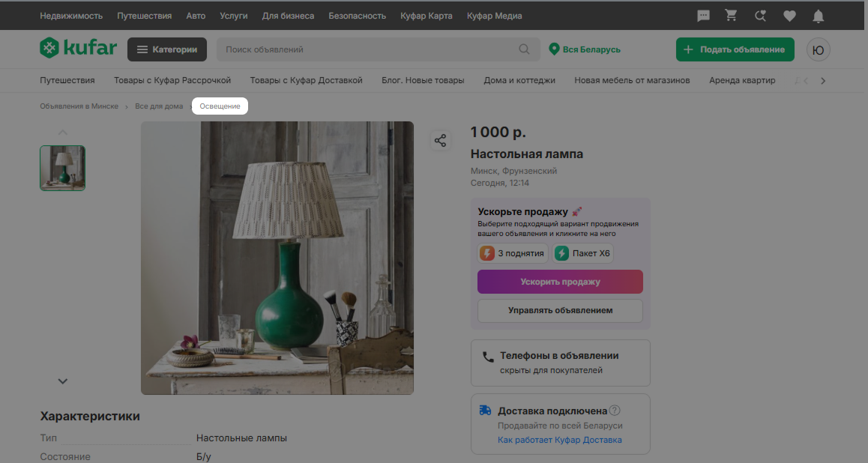Open the shopping cart icon
This screenshot has width=868, height=463.
(732, 16)
